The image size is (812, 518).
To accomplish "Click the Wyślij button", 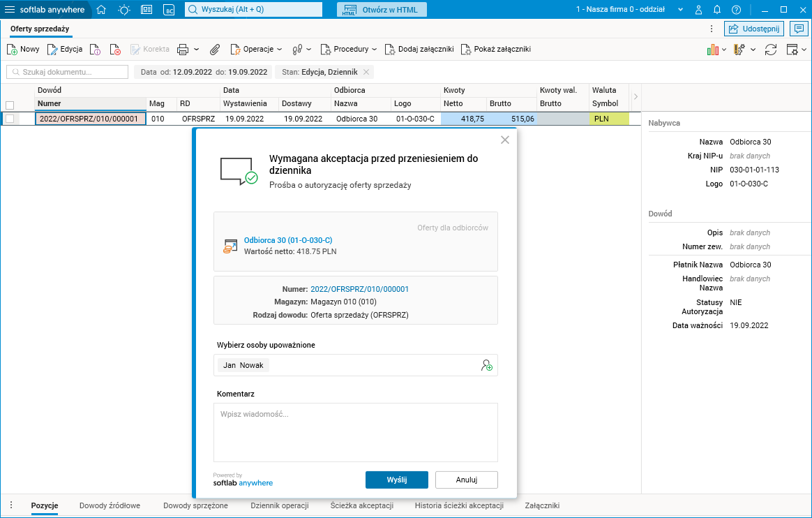I will (397, 480).
